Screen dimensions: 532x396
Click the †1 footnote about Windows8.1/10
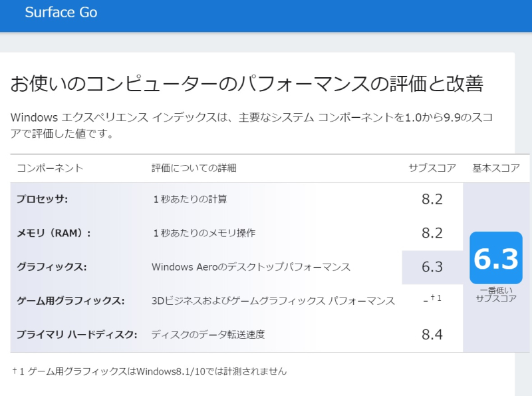click(149, 371)
